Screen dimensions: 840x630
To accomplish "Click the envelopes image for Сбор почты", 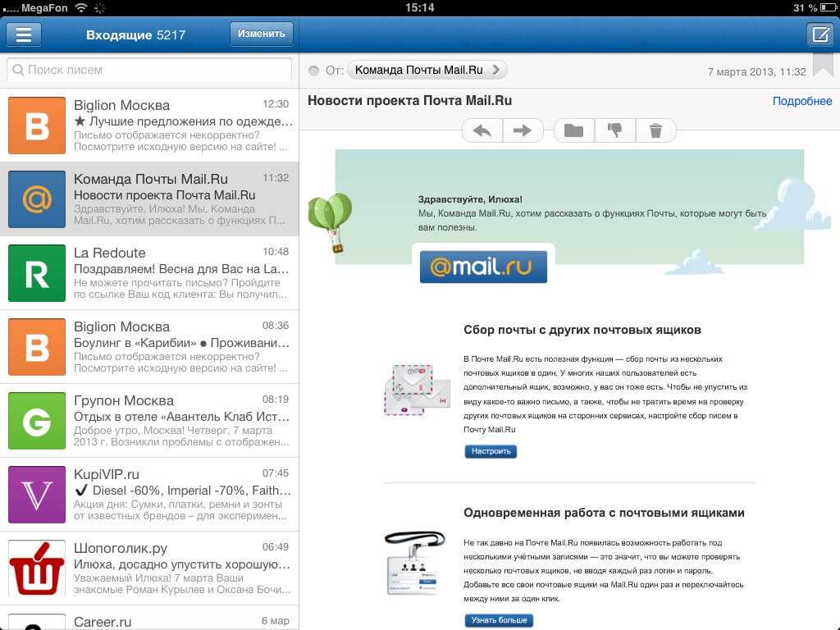I will [x=418, y=390].
